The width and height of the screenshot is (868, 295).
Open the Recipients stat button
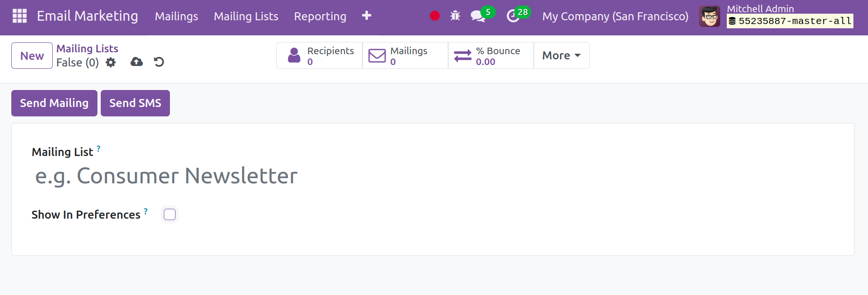coord(320,56)
